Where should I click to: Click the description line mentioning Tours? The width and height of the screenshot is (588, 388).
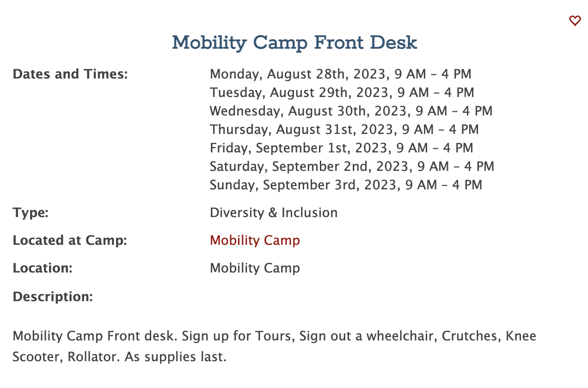click(x=274, y=336)
